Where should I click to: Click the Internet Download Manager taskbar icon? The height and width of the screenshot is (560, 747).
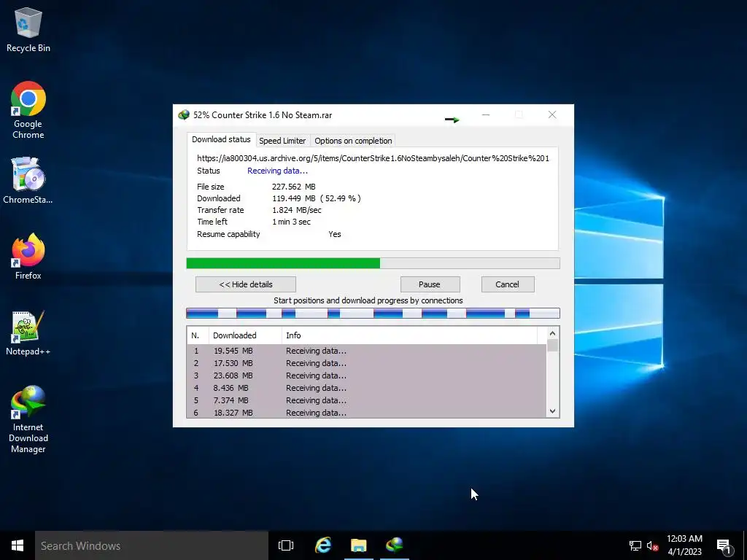[395, 545]
